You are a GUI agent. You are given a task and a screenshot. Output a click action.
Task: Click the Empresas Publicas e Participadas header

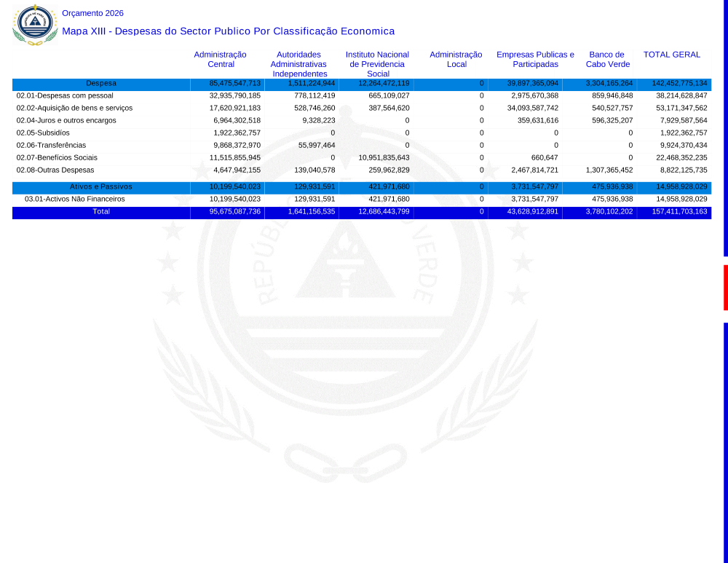(535, 59)
